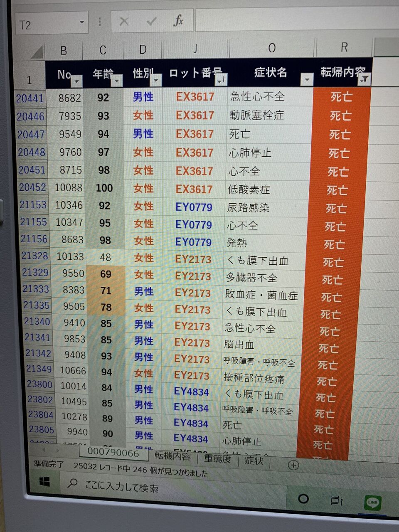Add a new sheet with plus icon
The height and width of the screenshot is (532, 399).
click(x=293, y=465)
